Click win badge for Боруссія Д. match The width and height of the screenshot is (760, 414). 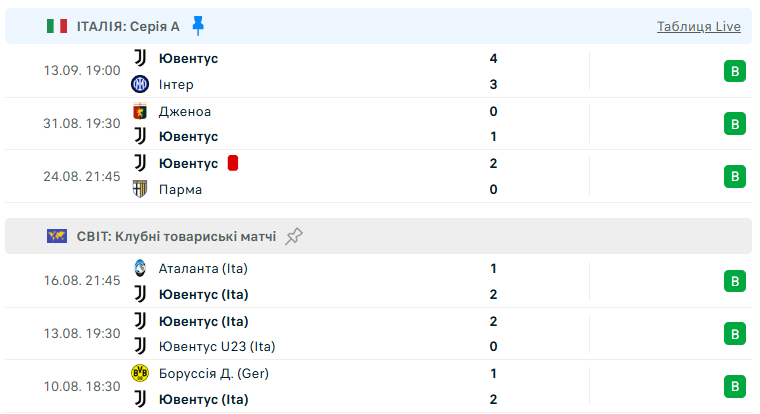[x=735, y=386]
